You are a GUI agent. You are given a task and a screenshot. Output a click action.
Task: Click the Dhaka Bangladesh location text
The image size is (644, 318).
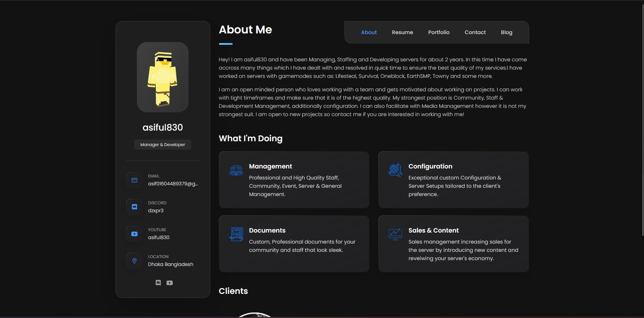pyautogui.click(x=171, y=264)
